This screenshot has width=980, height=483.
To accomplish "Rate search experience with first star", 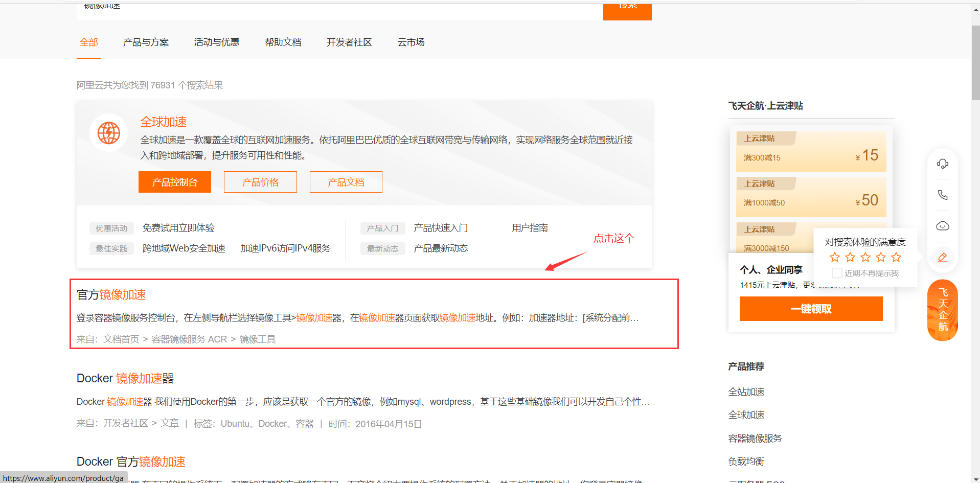I will [x=835, y=257].
